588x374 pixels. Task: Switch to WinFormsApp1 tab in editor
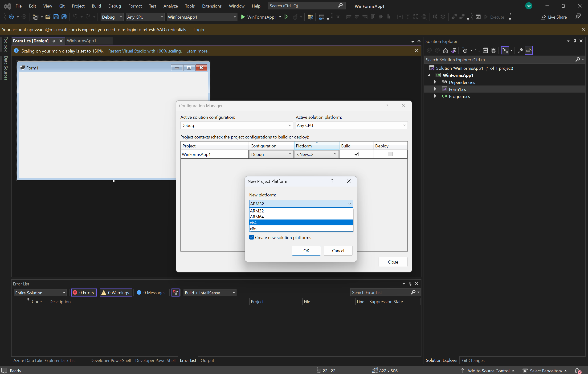click(x=82, y=40)
